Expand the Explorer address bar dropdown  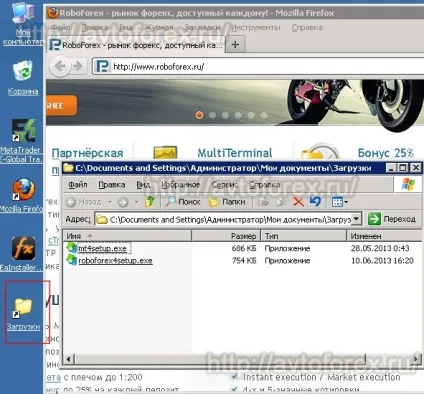pyautogui.click(x=356, y=219)
